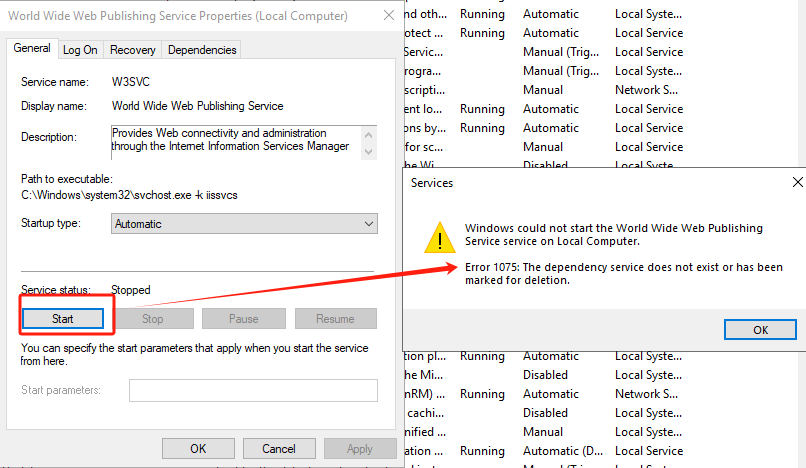The image size is (806, 468).
Task: Start the W3SVC service
Action: point(63,319)
